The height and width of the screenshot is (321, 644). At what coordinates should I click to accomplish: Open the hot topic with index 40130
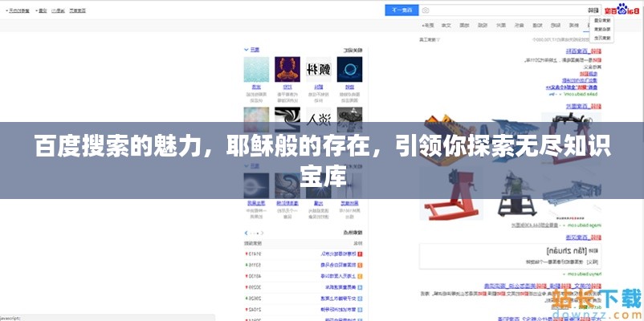337,276
